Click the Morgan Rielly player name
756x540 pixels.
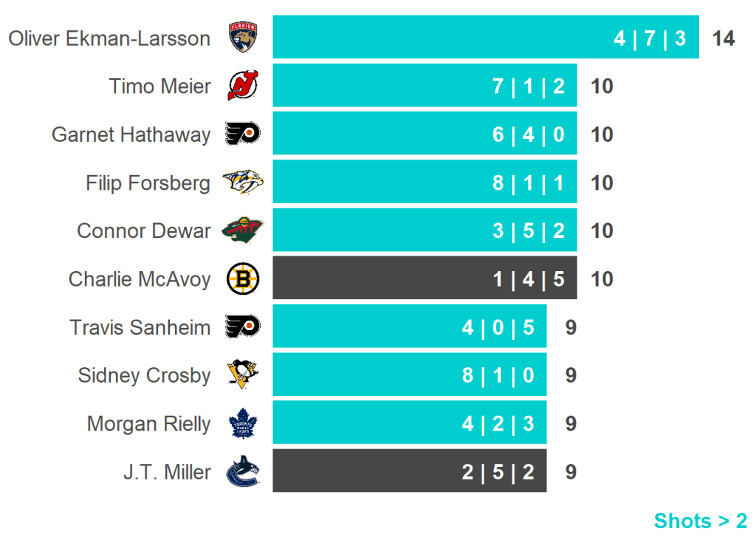tap(148, 424)
